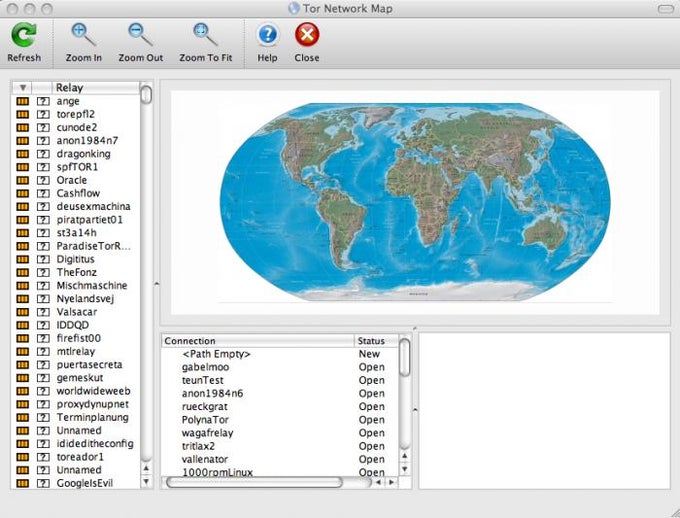Select the anon1984n6 connection
Viewport: 680px width, 518px height.
coord(280,393)
